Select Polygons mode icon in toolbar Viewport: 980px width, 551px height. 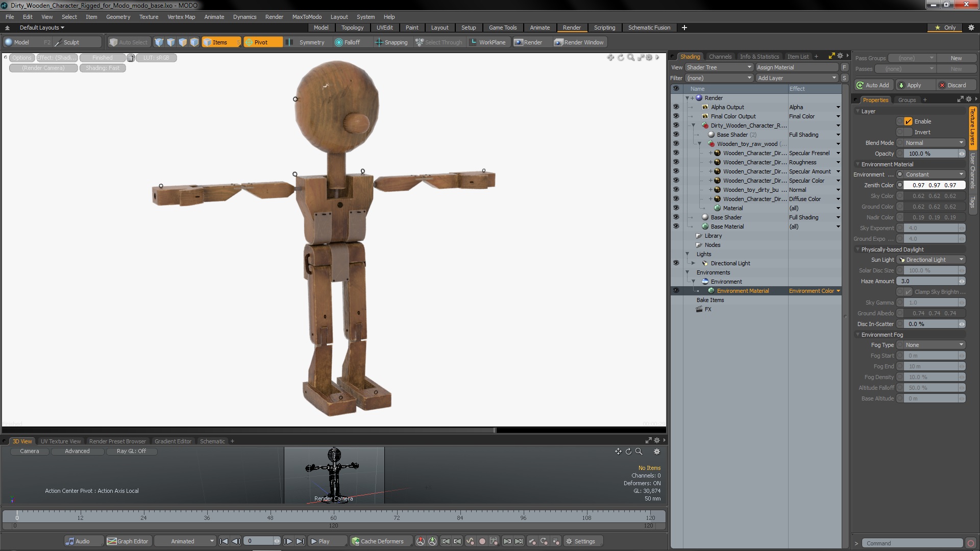pos(183,42)
